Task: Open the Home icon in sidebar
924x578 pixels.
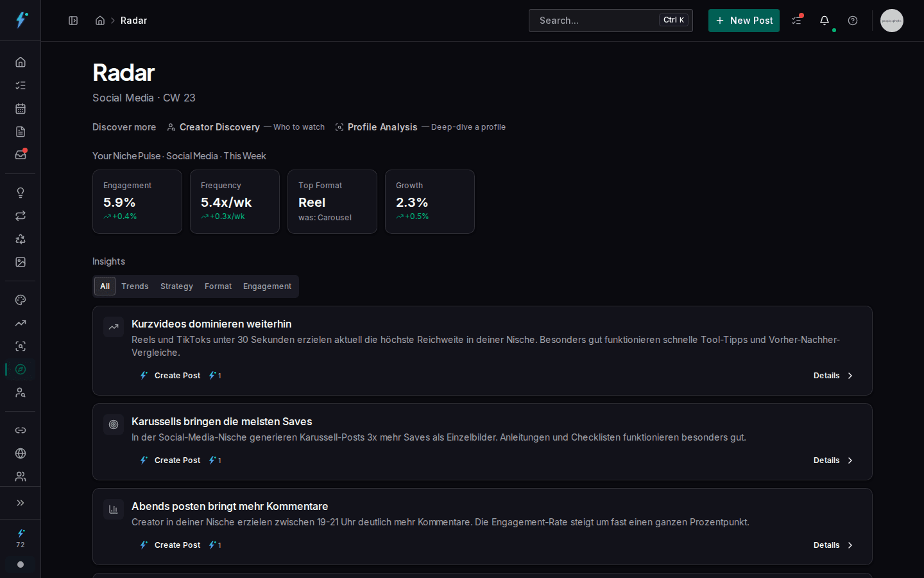Action: pos(21,62)
